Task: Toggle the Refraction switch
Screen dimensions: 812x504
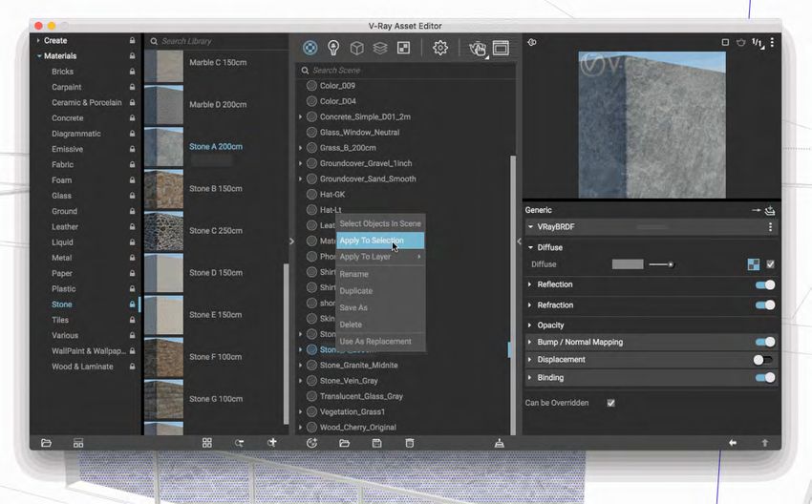Action: pyautogui.click(x=765, y=305)
